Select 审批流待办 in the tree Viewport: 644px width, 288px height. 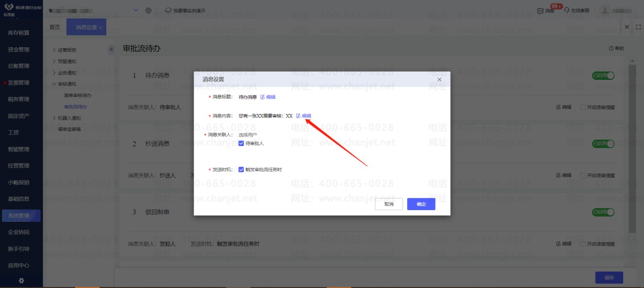tap(75, 107)
